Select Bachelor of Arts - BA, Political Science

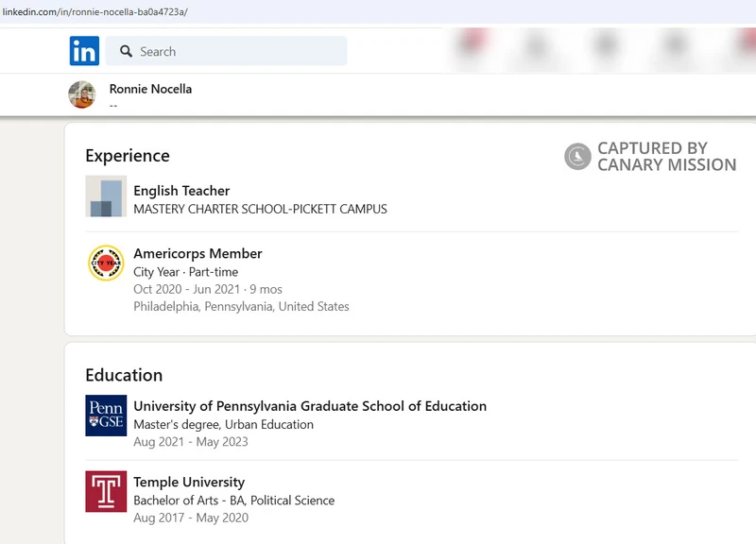click(x=233, y=501)
